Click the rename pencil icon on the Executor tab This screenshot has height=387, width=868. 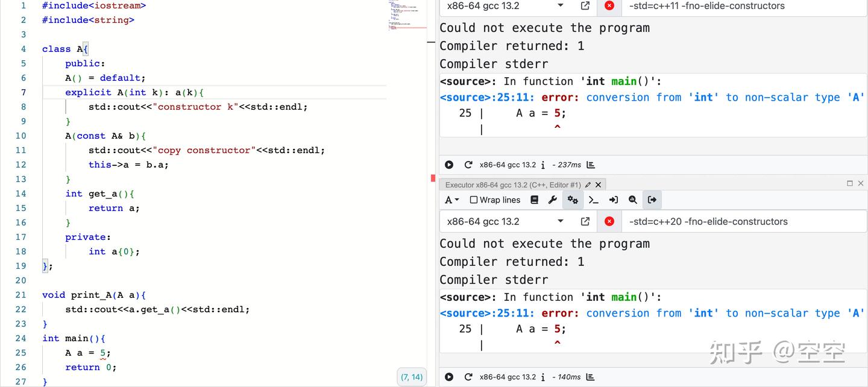[588, 184]
